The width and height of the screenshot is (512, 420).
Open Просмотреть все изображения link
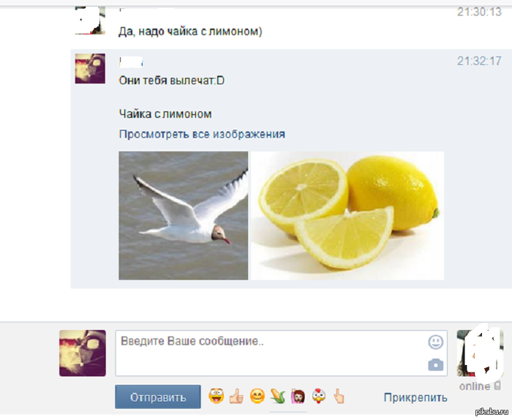coord(202,134)
